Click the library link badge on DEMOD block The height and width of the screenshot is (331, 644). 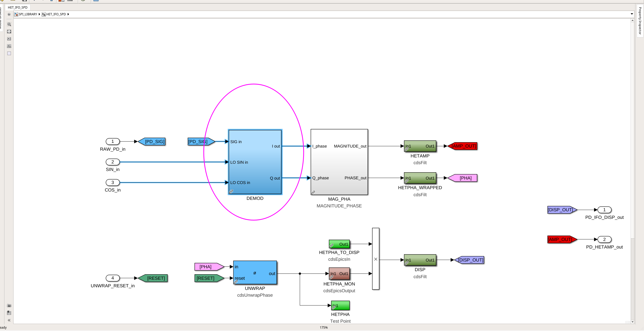point(231,192)
